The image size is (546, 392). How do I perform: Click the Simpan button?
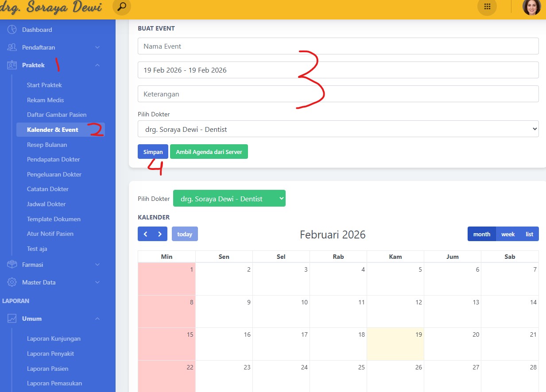pyautogui.click(x=153, y=152)
